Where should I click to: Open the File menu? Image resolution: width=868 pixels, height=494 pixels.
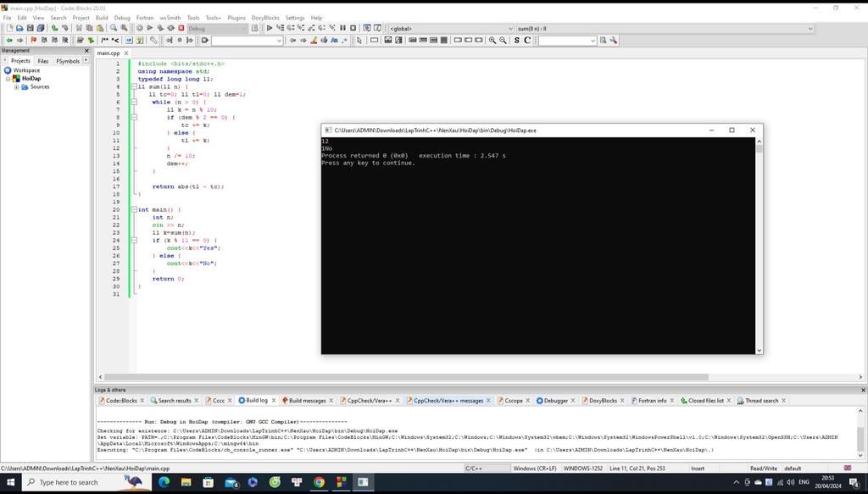pos(7,18)
